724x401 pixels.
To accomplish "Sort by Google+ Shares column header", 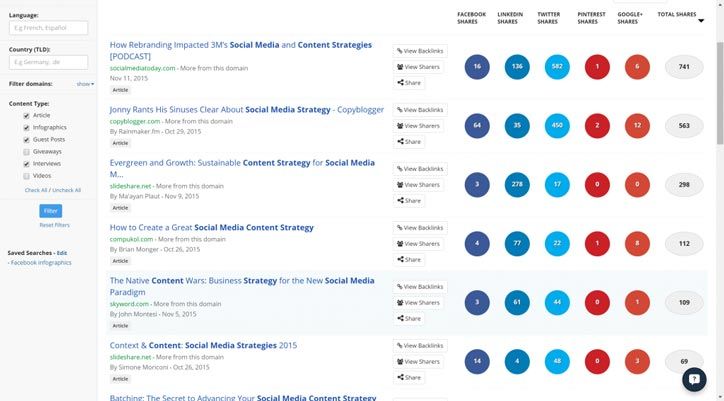I will point(630,18).
